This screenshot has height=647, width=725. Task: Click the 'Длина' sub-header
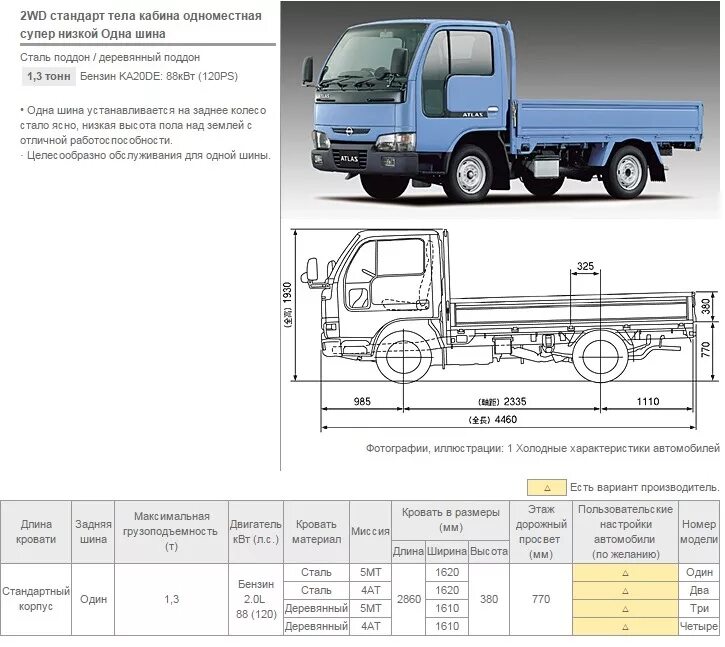click(408, 551)
